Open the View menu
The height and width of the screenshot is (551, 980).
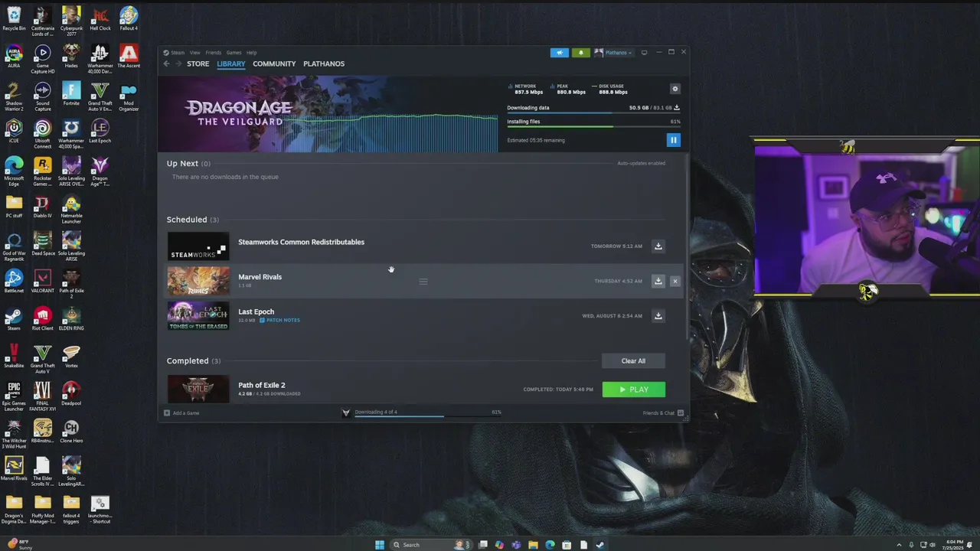pos(195,53)
